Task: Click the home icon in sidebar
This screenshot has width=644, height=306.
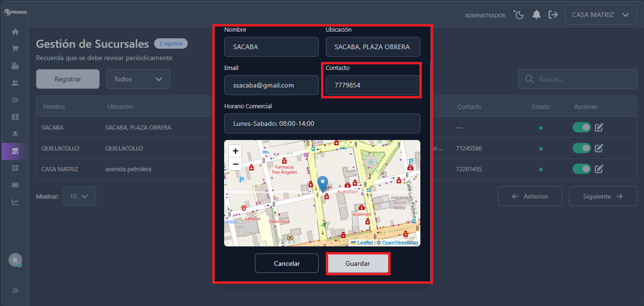Action: [x=15, y=32]
